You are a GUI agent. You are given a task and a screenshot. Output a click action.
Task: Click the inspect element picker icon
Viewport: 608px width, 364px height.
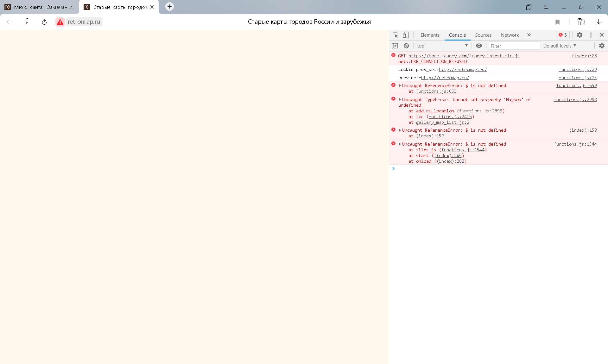pos(395,35)
